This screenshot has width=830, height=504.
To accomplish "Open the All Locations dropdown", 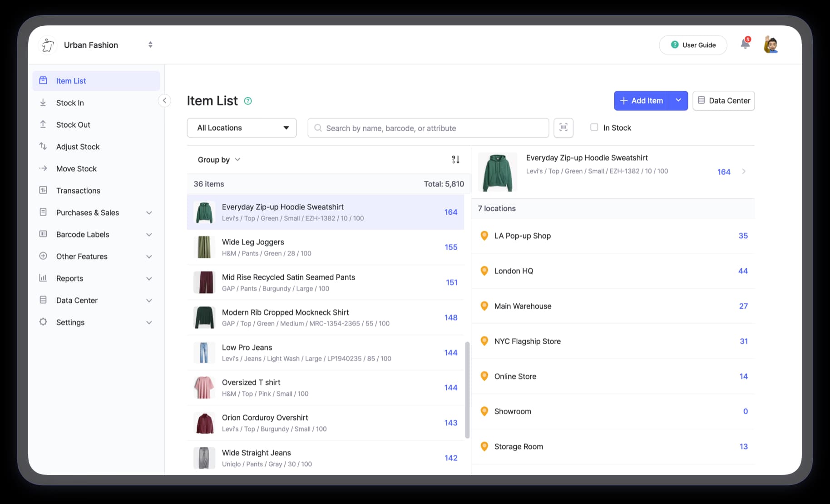I will [x=242, y=128].
